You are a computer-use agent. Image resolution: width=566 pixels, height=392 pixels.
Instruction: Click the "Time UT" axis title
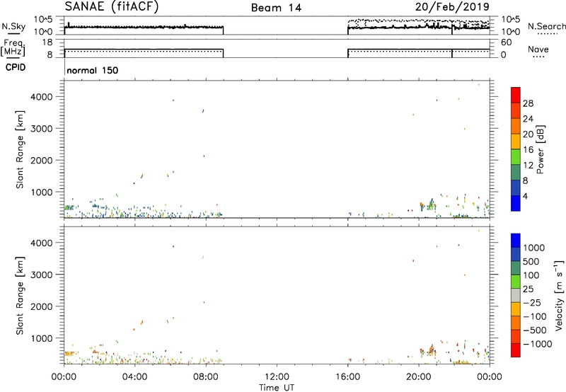click(x=277, y=388)
